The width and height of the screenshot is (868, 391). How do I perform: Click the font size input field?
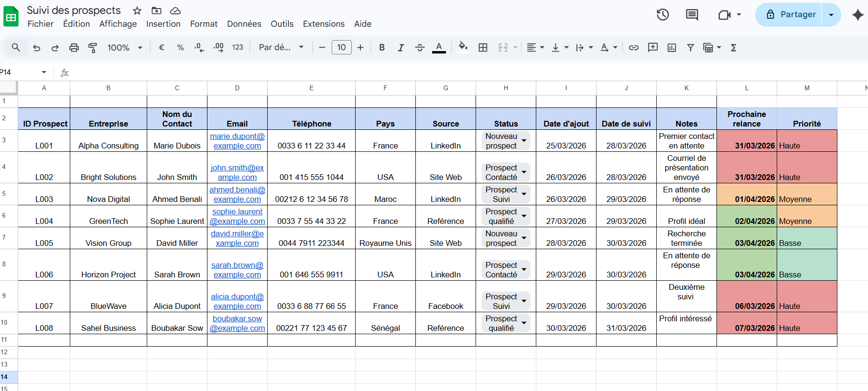click(x=341, y=48)
